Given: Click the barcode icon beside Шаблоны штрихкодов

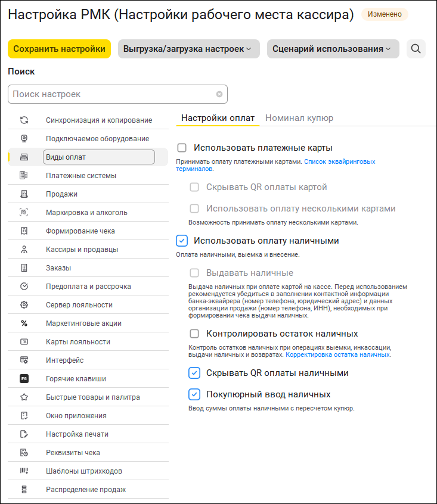Looking at the screenshot, I should [x=24, y=471].
